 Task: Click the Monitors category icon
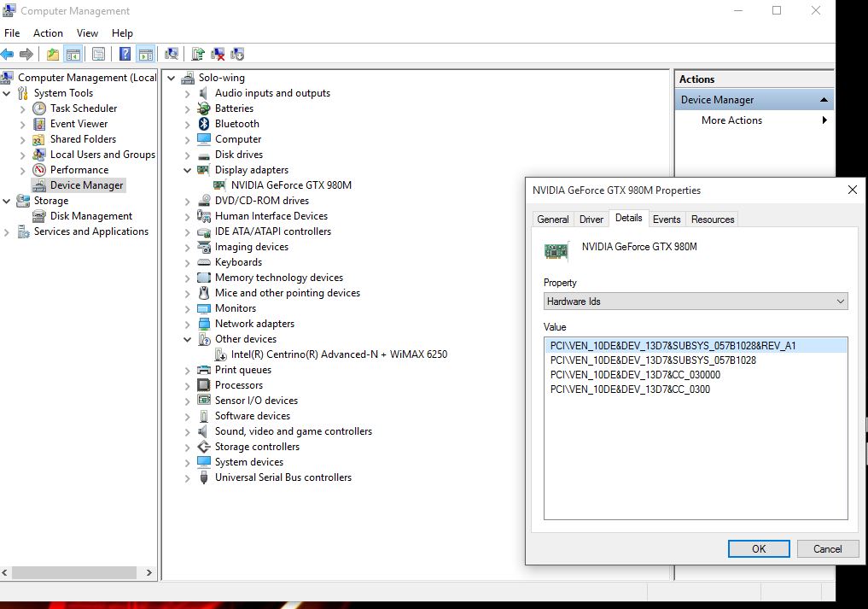pos(204,308)
